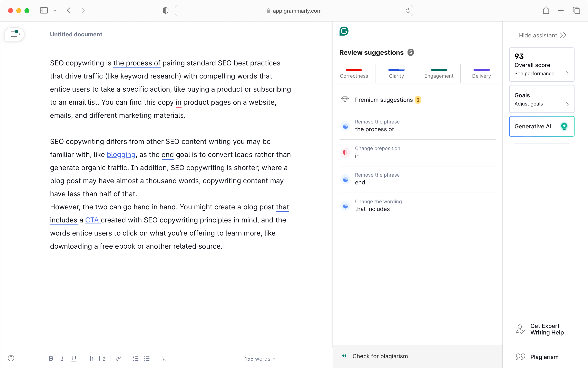588x368 pixels.
Task: Switch to the Clarity tab
Action: tap(396, 74)
